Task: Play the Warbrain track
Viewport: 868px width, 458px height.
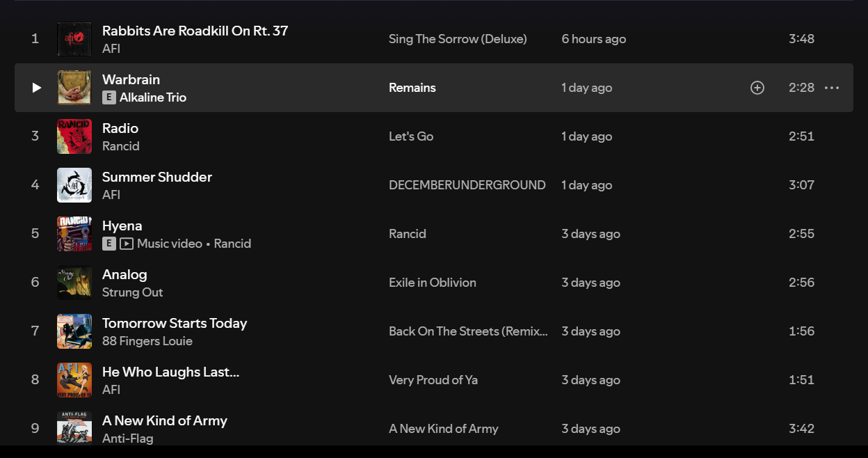Action: tap(36, 88)
